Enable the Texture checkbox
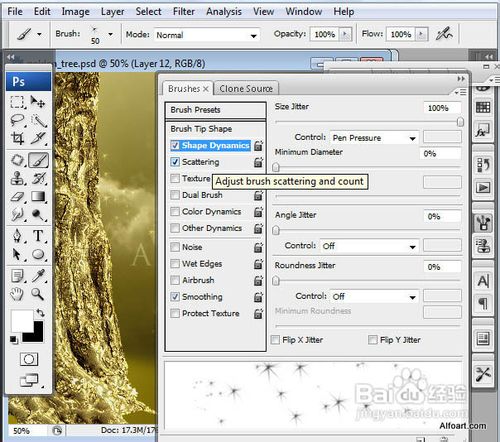This screenshot has height=442, width=500. click(175, 178)
